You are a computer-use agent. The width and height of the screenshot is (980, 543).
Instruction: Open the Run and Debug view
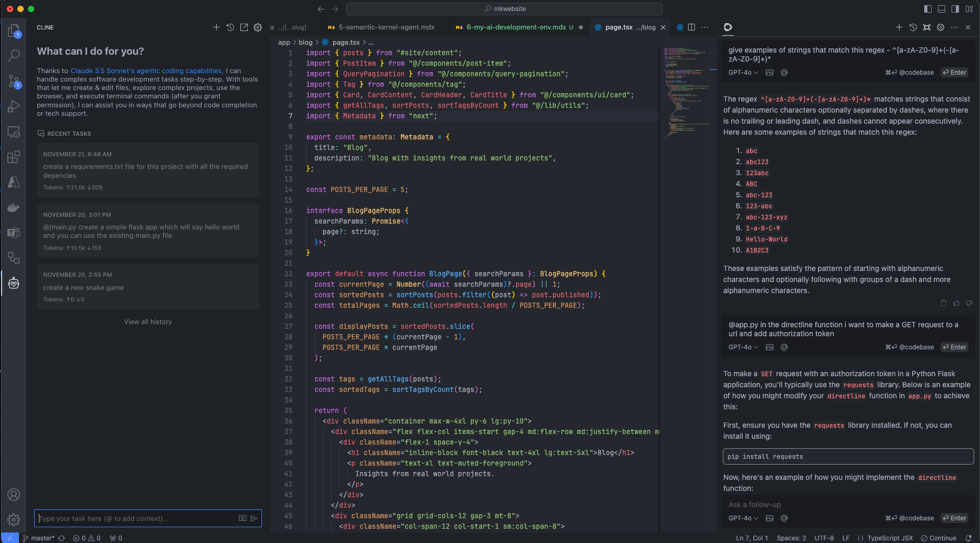(x=14, y=106)
